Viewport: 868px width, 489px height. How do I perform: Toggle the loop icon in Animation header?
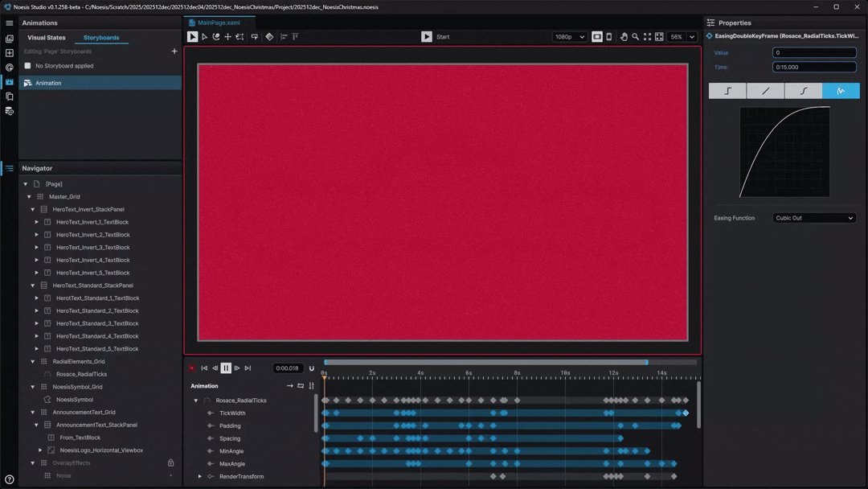click(301, 386)
